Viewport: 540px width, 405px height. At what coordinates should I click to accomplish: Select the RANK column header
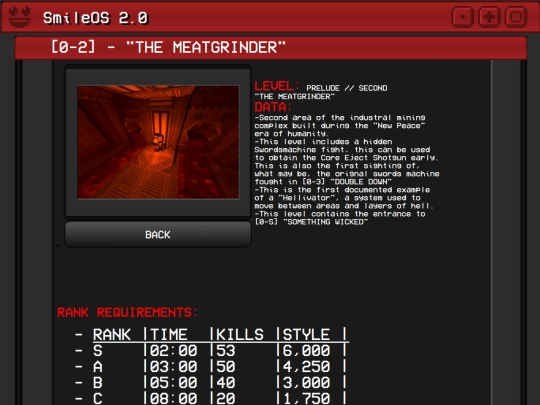click(x=112, y=334)
